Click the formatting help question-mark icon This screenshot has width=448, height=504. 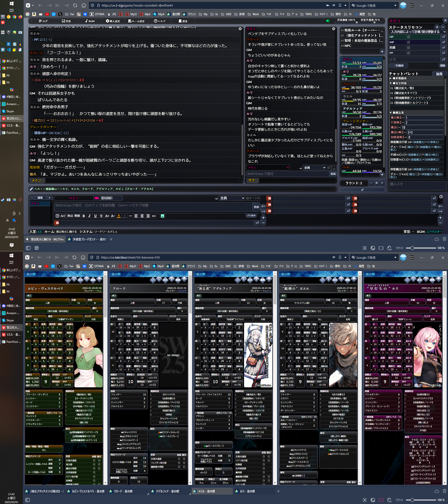pyautogui.click(x=57, y=216)
